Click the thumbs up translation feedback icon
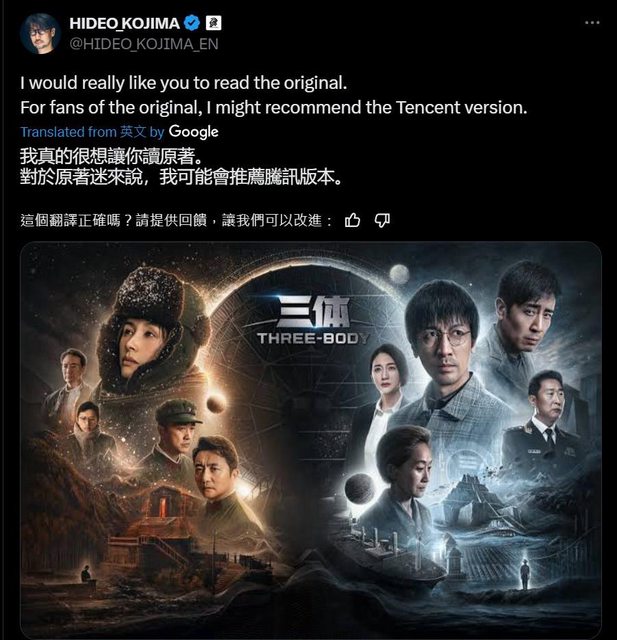617x640 pixels. (353, 220)
